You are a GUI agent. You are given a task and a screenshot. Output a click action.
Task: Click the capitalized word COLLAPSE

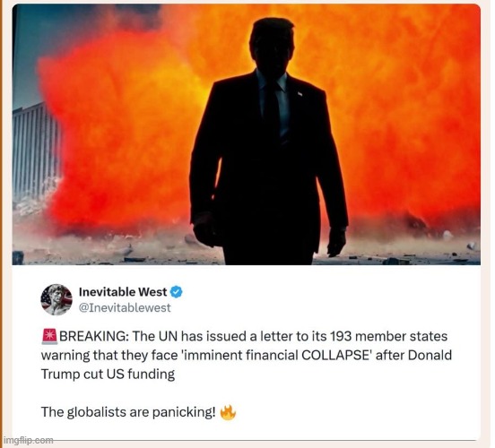(x=335, y=355)
